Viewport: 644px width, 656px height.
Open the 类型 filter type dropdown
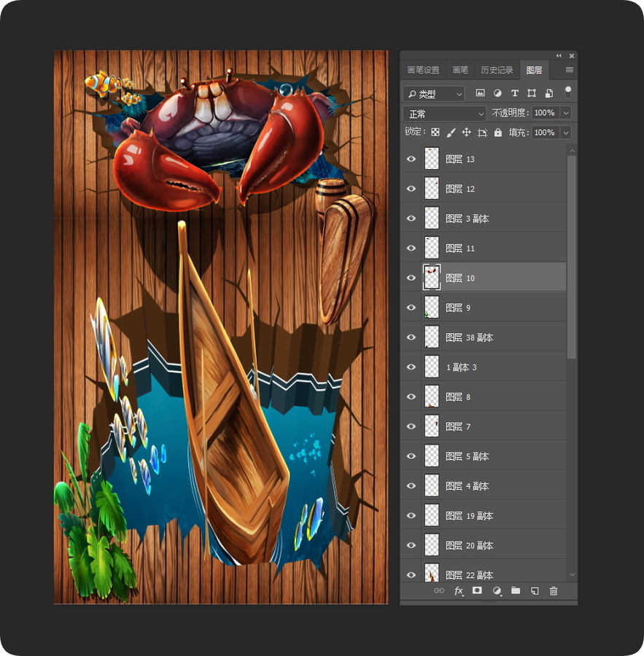pos(434,94)
